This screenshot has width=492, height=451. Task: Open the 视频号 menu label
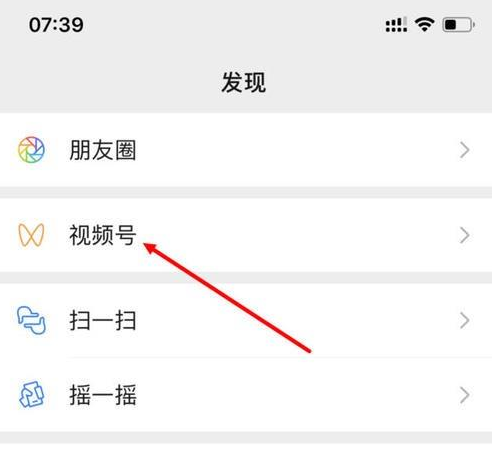[x=103, y=235]
